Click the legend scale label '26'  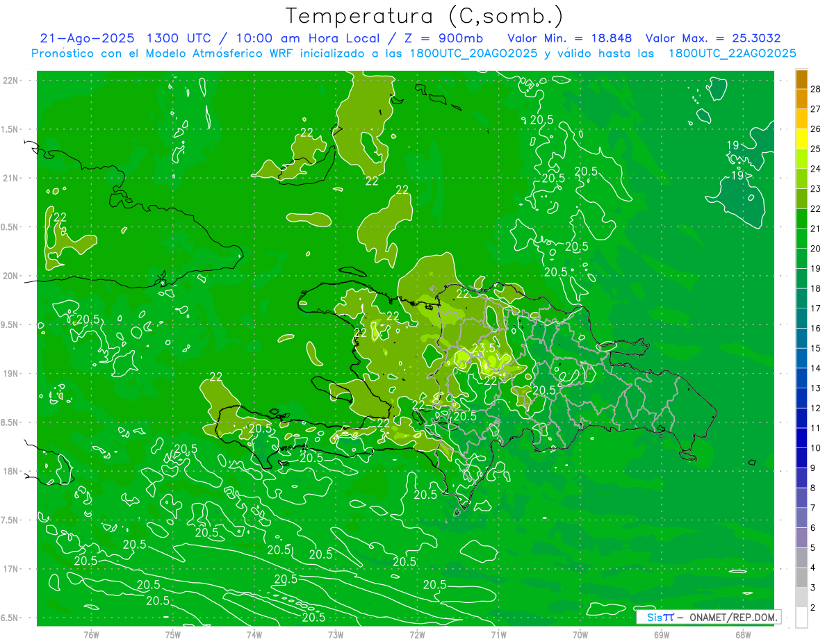coord(817,129)
